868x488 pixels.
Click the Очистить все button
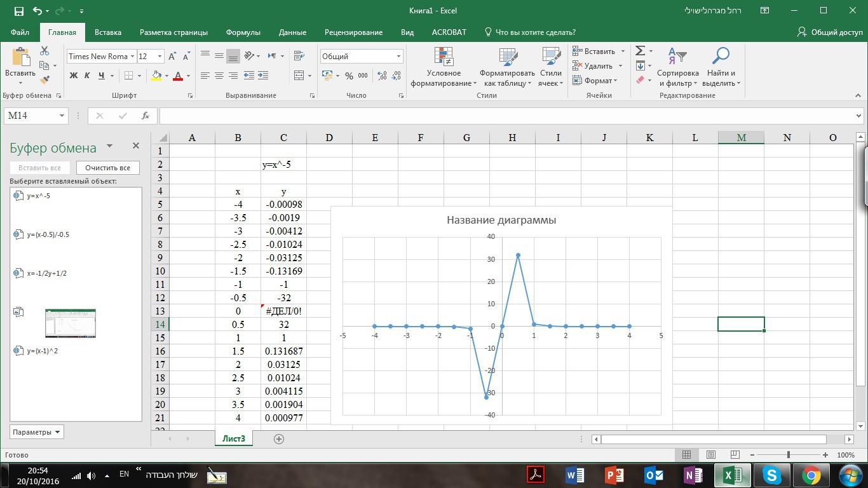pos(107,168)
